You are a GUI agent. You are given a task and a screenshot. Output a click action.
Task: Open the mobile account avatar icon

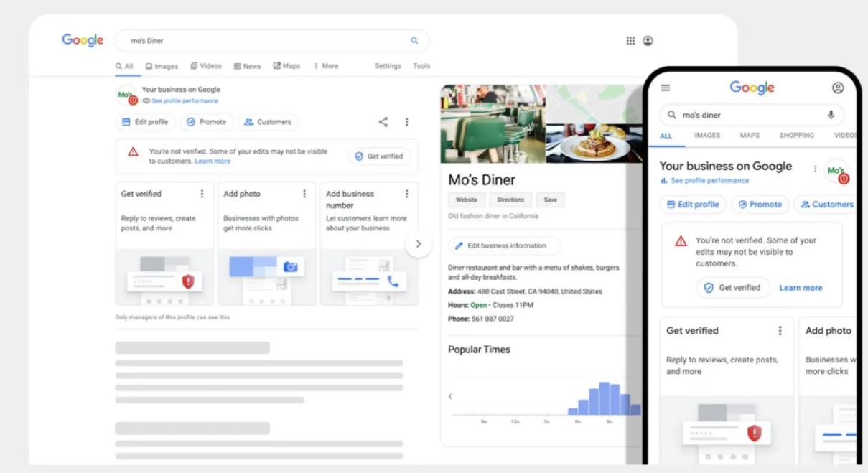point(838,88)
